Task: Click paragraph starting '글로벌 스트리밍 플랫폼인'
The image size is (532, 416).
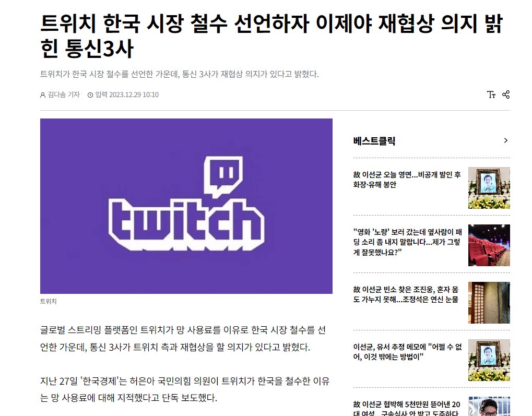Action: click(183, 338)
